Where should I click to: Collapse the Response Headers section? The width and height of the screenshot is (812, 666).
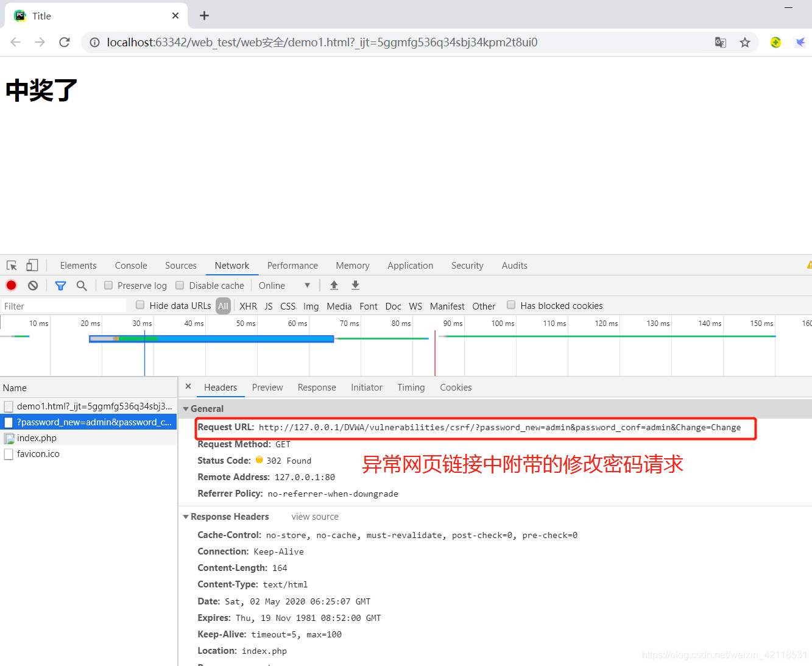pos(186,516)
